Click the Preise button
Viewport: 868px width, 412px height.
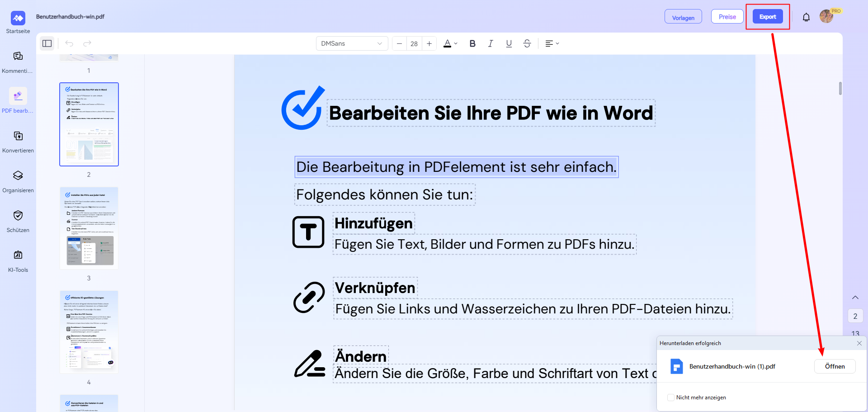pyautogui.click(x=727, y=17)
